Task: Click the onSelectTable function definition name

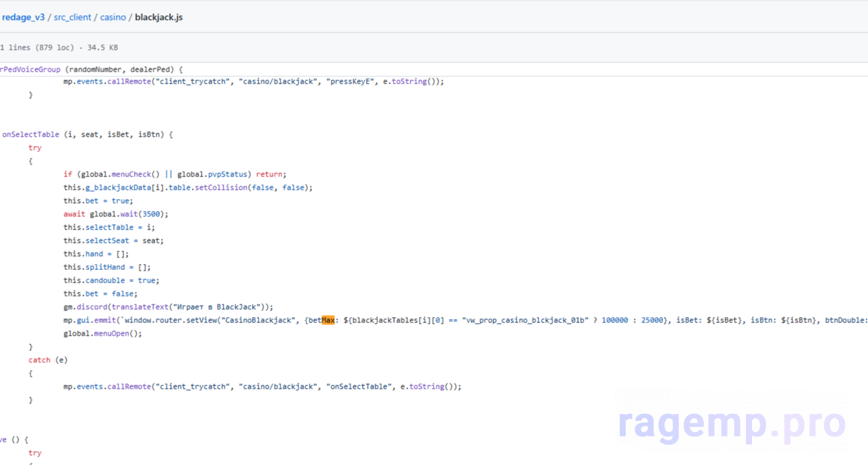Action: coord(31,135)
